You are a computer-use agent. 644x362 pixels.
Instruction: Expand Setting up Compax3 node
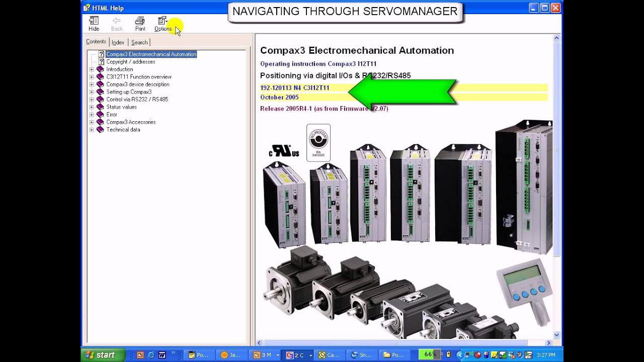tap(92, 92)
